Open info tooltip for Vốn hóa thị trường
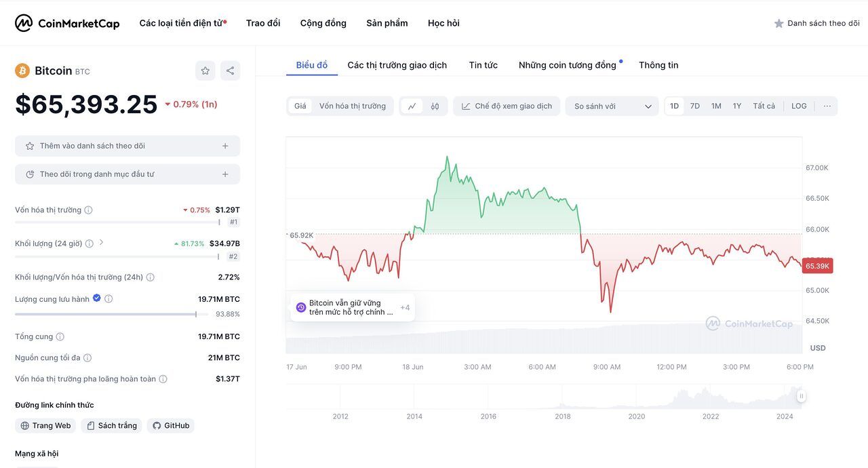Viewport: 868px width, 468px height. click(x=88, y=210)
